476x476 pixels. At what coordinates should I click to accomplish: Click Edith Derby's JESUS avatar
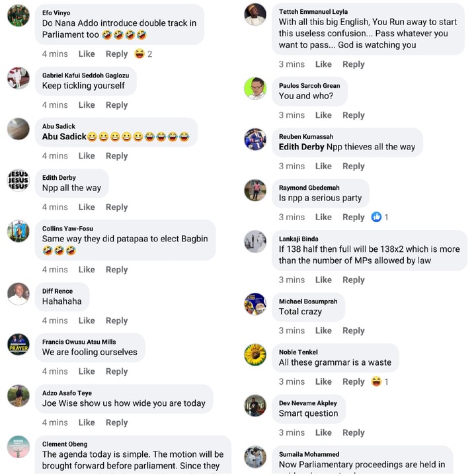tap(18, 180)
